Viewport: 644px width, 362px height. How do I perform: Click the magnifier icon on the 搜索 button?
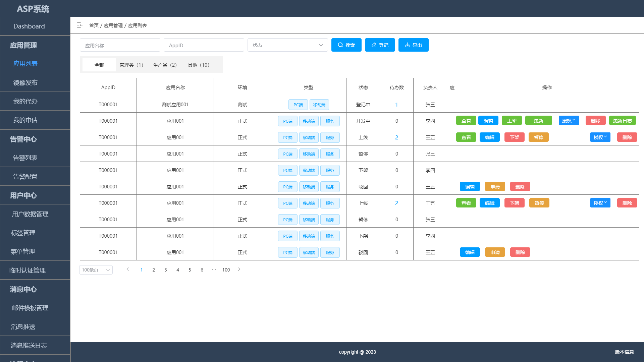(340, 45)
